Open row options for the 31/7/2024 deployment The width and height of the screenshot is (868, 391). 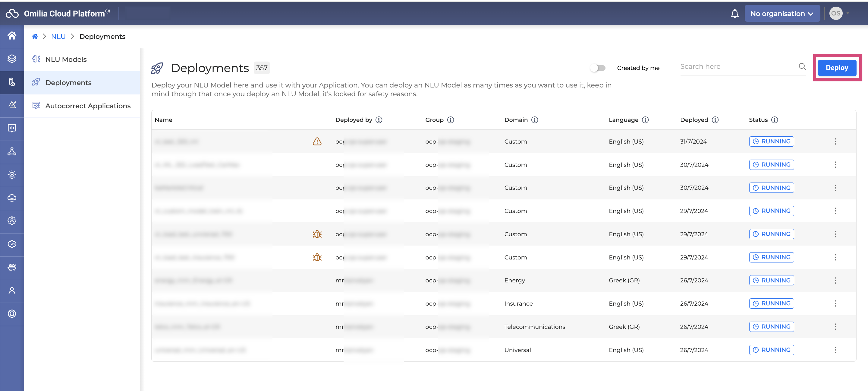point(835,141)
